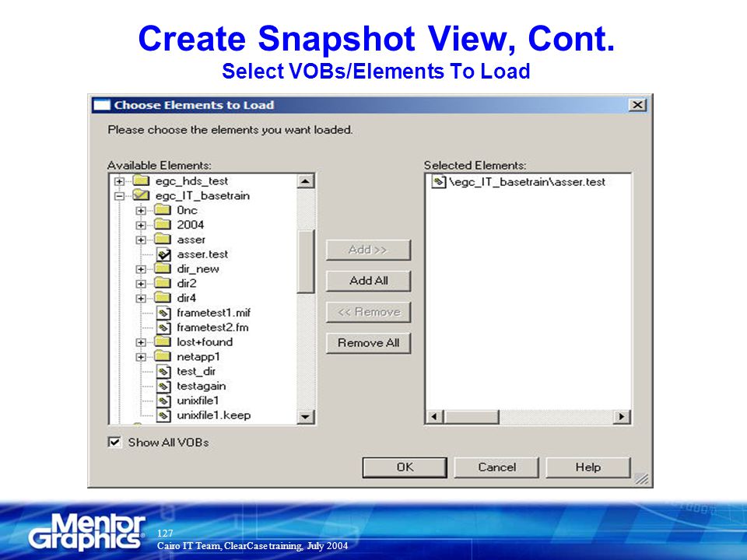Expand the lost+found folder node

point(141,342)
